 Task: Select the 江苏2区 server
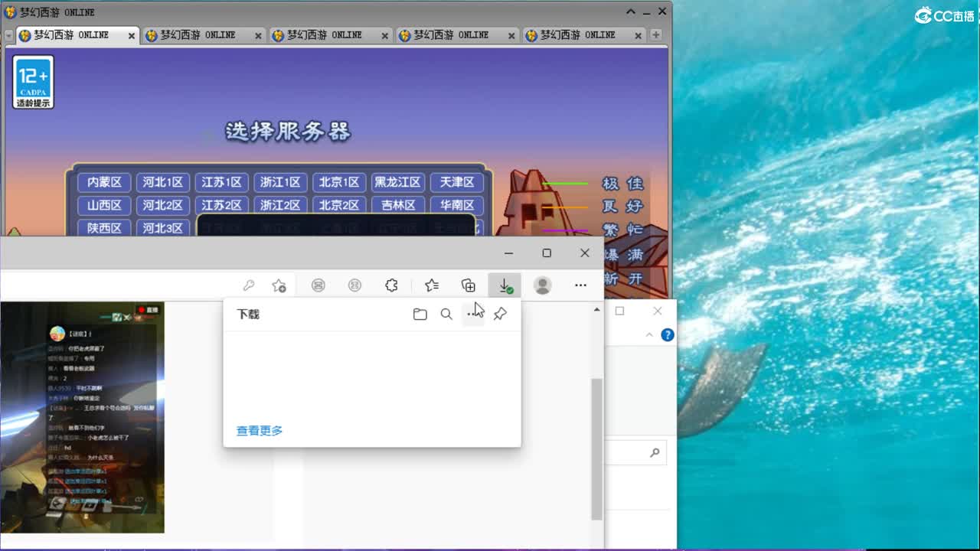(222, 205)
